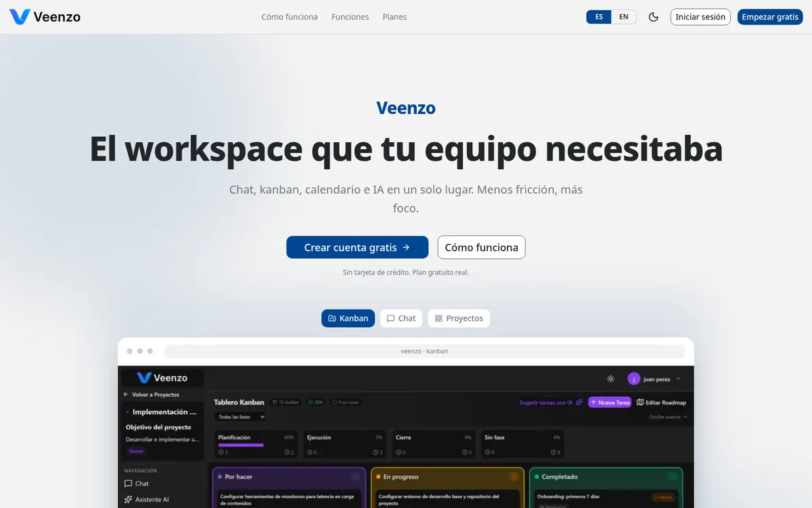Click the MEDIA priority badge on Onboarding
This screenshot has width=812, height=508.
pyautogui.click(x=663, y=497)
